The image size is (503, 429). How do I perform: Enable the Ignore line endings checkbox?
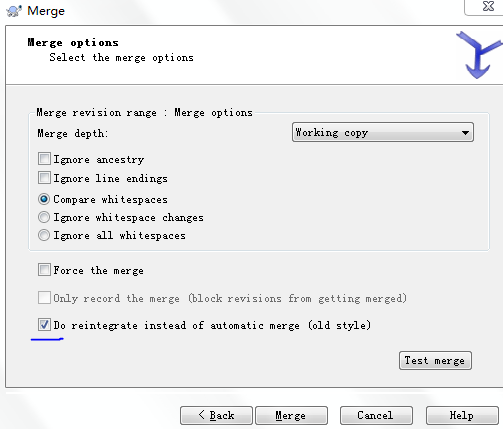pyautogui.click(x=44, y=178)
